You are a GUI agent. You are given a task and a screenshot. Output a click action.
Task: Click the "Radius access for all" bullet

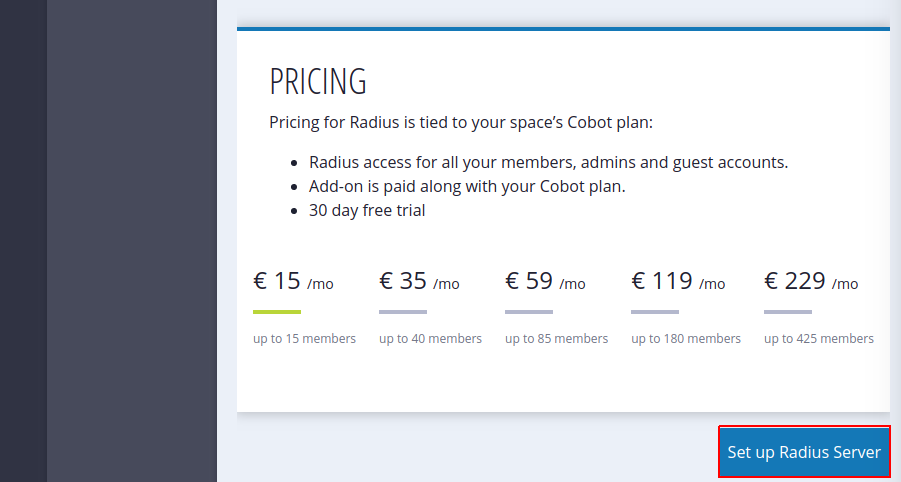point(549,162)
